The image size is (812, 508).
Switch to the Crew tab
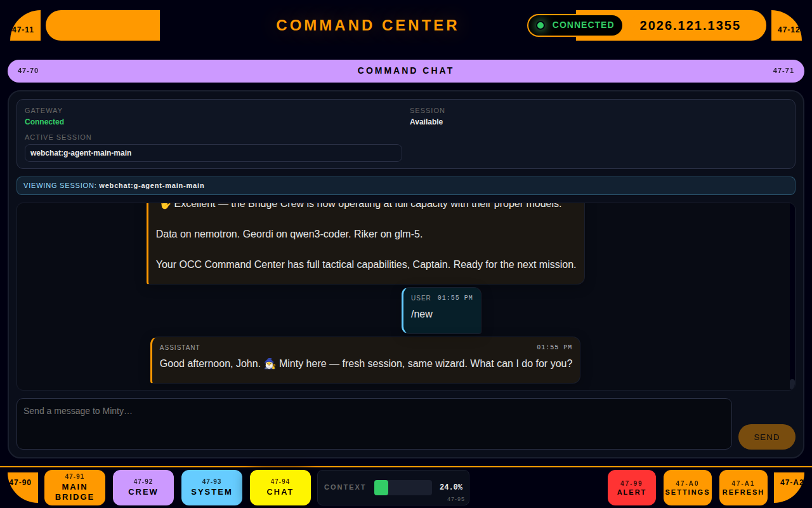tap(143, 488)
